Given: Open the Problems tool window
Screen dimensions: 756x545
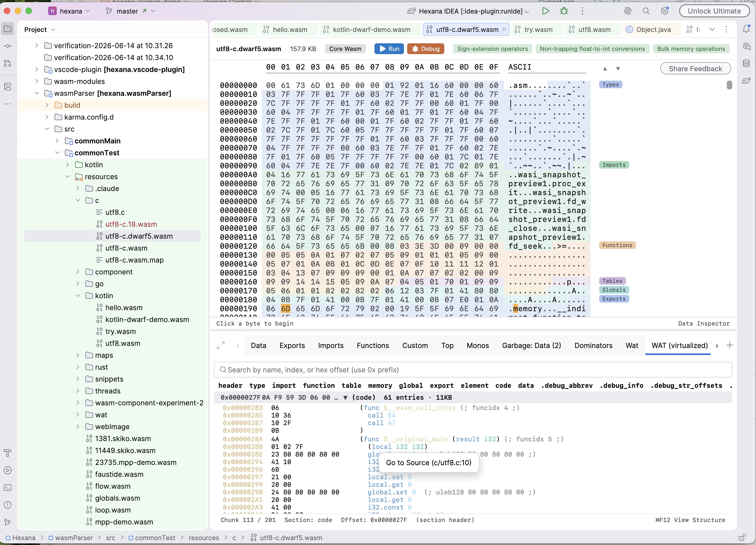Looking at the screenshot, I should click(8, 505).
